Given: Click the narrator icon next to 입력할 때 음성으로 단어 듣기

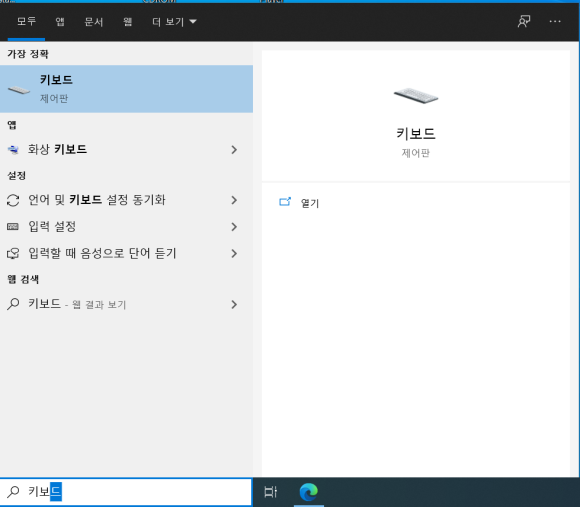Looking at the screenshot, I should point(13,253).
